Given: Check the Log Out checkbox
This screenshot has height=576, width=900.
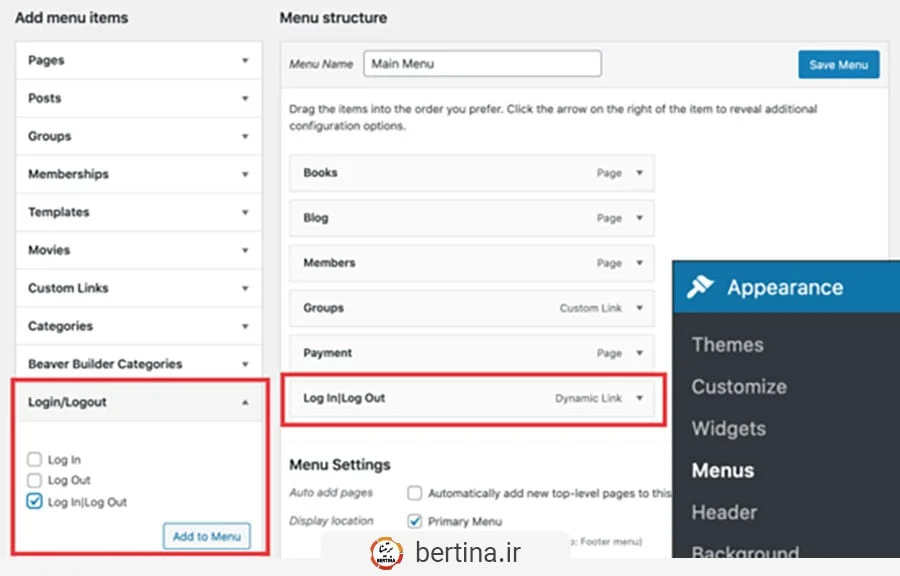Looking at the screenshot, I should pyautogui.click(x=35, y=481).
